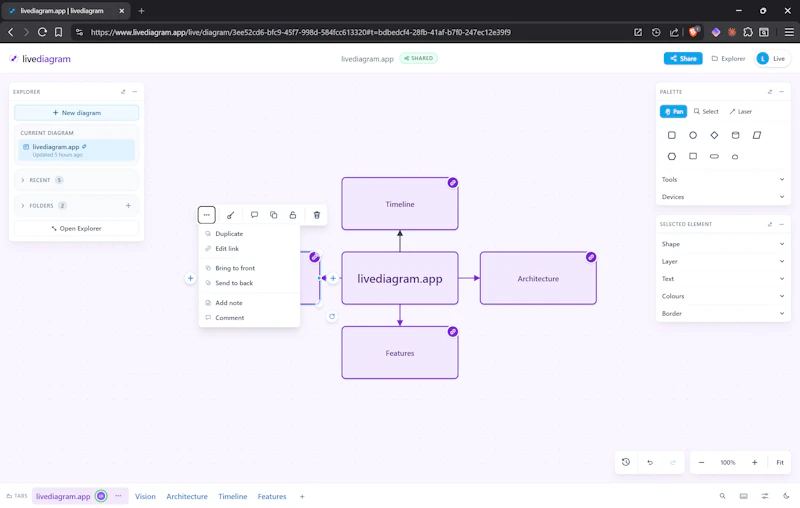Choose Comment from the context menu
This screenshot has width=800, height=508.
pos(249,317)
